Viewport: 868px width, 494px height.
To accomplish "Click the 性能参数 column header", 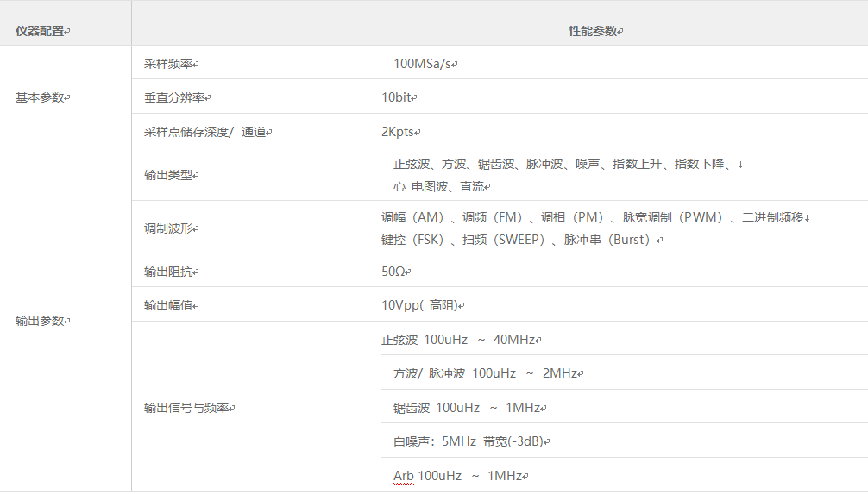I will click(x=594, y=31).
